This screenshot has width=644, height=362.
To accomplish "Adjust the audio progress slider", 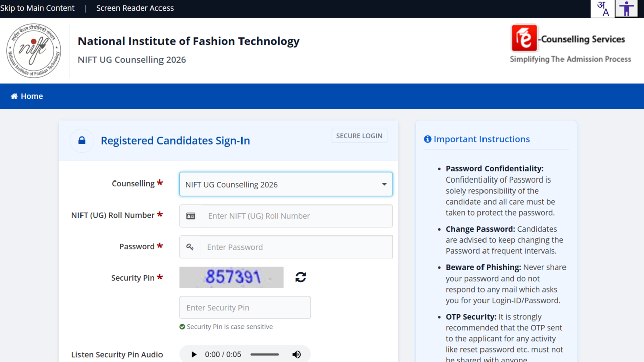I will coord(265,354).
